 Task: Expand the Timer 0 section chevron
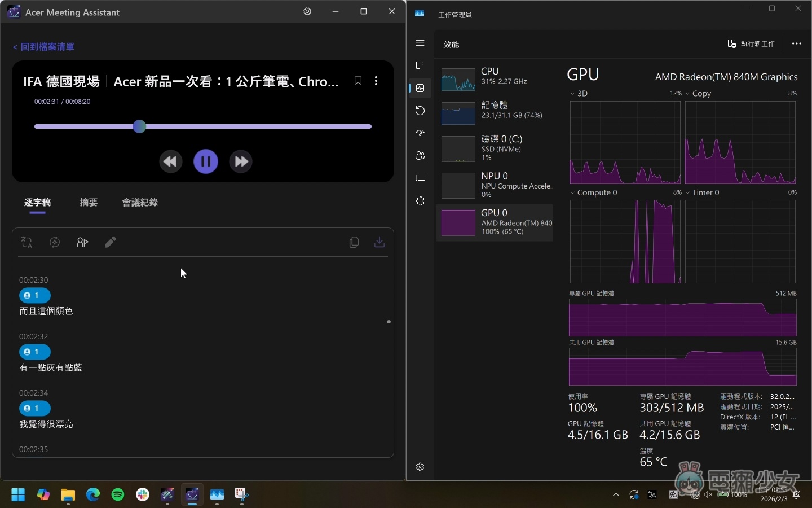click(x=688, y=192)
